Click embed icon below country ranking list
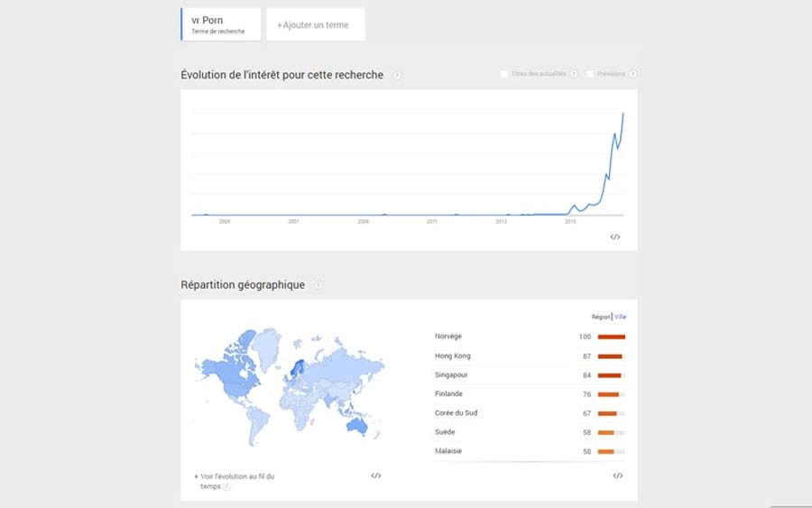The height and width of the screenshot is (508, 812). click(x=618, y=476)
